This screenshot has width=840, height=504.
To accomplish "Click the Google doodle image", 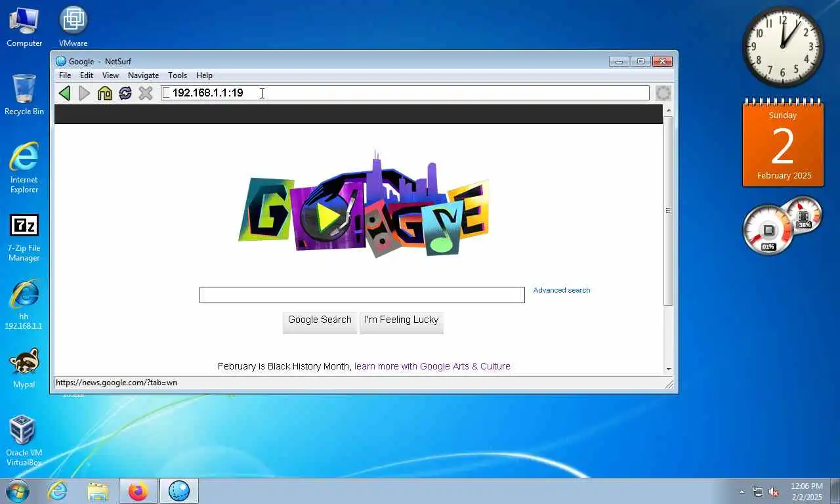I will 364,203.
